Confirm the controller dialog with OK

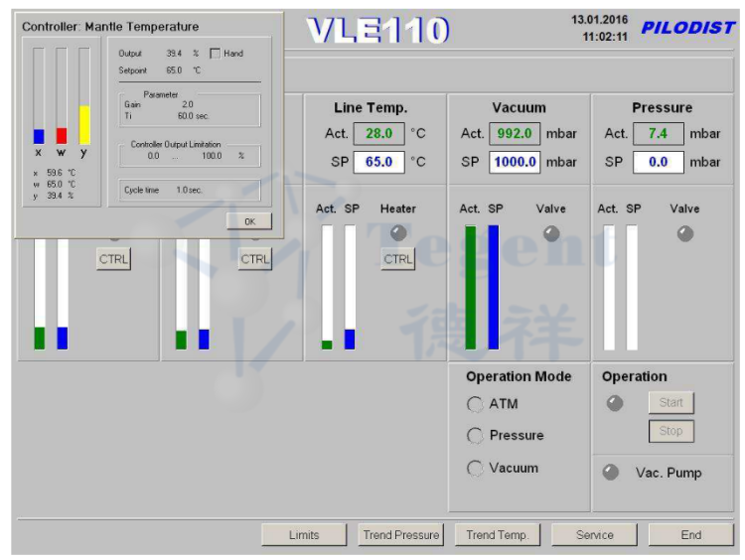coord(249,221)
